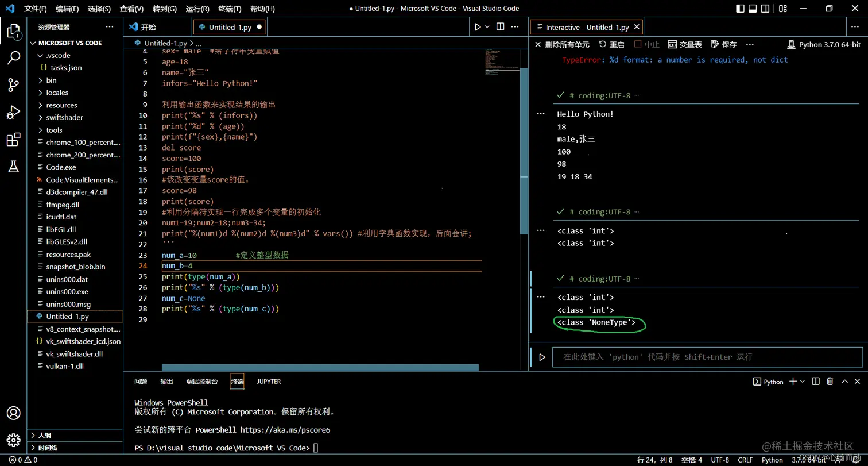Open explorer views ellipsis menu
The image size is (868, 466).
110,27
